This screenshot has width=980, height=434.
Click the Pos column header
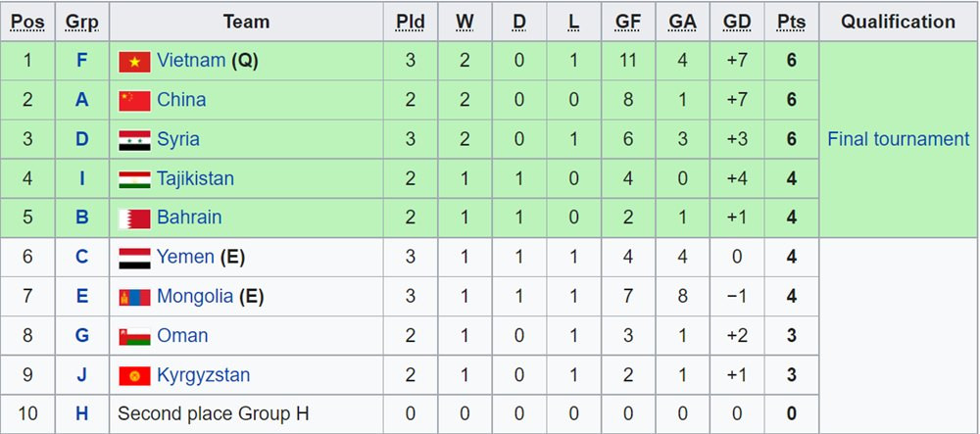pos(27,22)
